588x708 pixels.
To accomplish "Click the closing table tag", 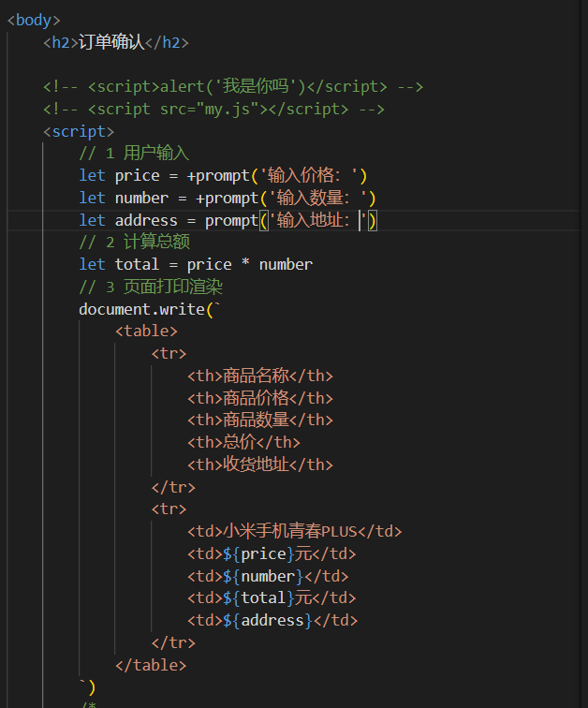I will coord(151,665).
